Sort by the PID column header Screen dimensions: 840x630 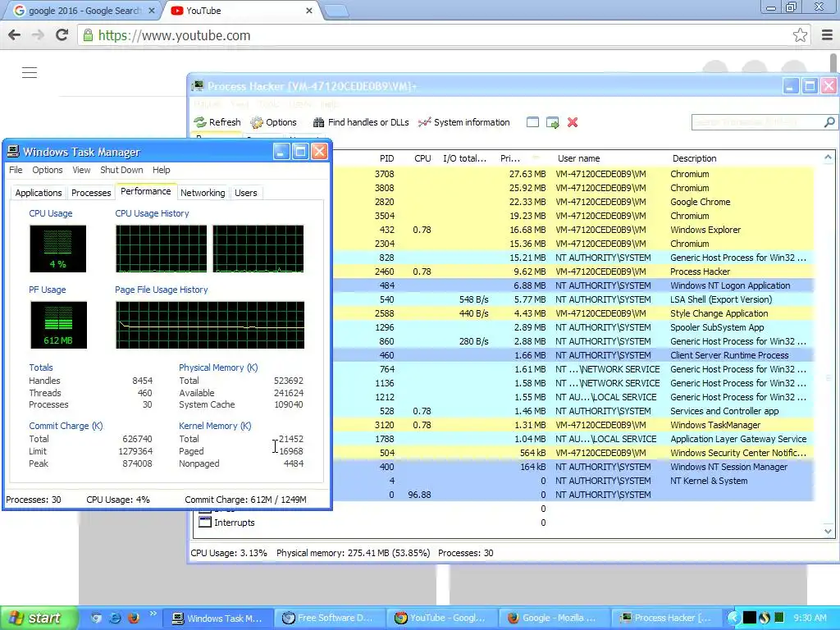tap(386, 158)
